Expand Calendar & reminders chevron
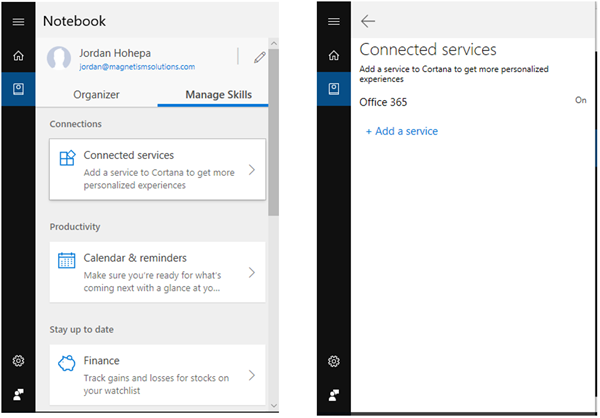This screenshot has width=600, height=418. pos(251,272)
